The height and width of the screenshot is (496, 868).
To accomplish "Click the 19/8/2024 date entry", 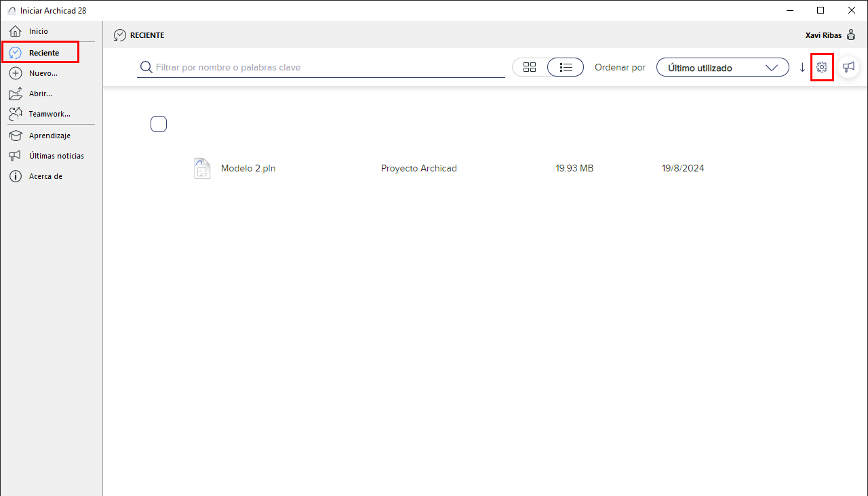I will (683, 169).
